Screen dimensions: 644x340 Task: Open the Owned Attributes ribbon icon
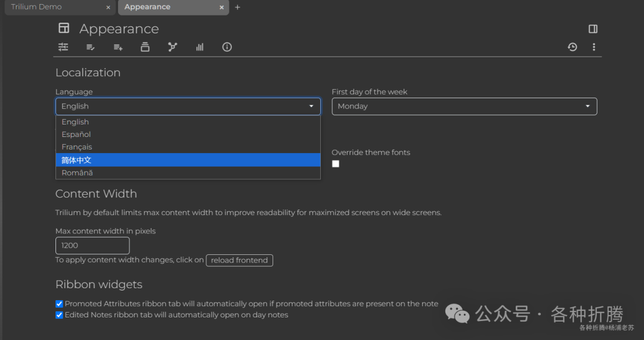[x=91, y=47]
